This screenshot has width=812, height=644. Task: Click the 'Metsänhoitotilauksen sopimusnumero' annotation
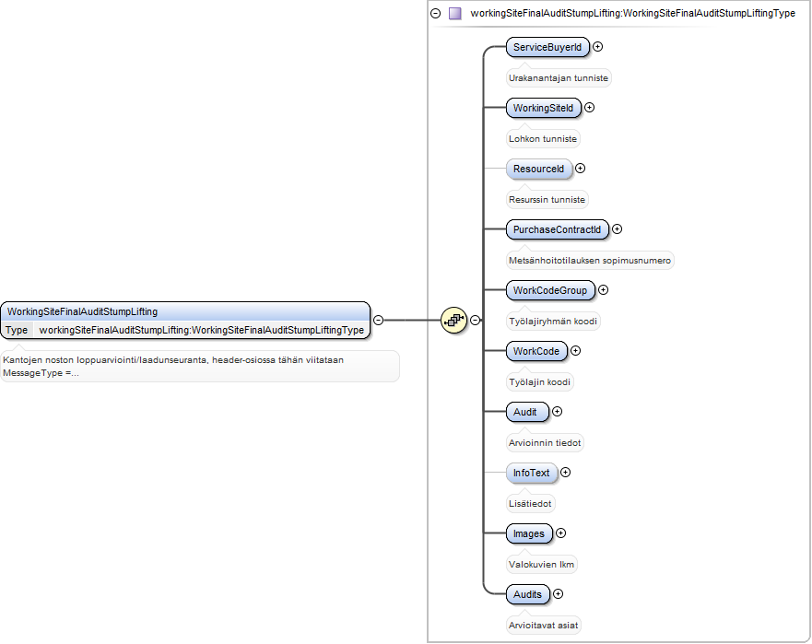pyautogui.click(x=590, y=261)
